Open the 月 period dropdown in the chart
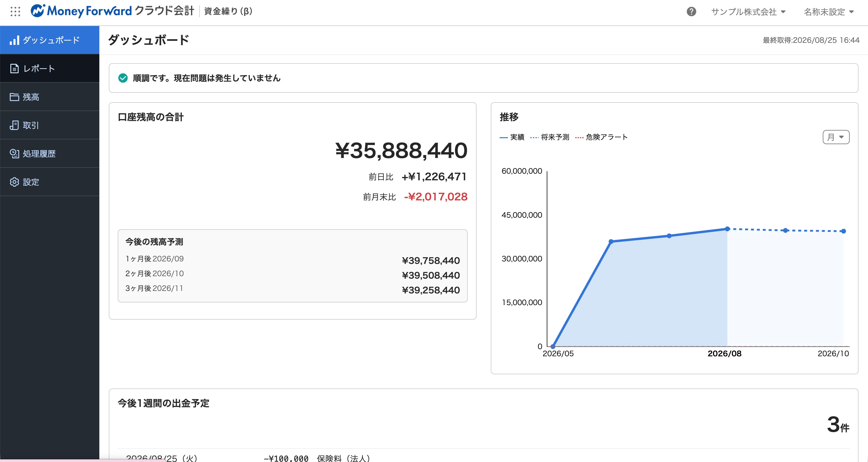Image resolution: width=868 pixels, height=462 pixels. point(836,137)
